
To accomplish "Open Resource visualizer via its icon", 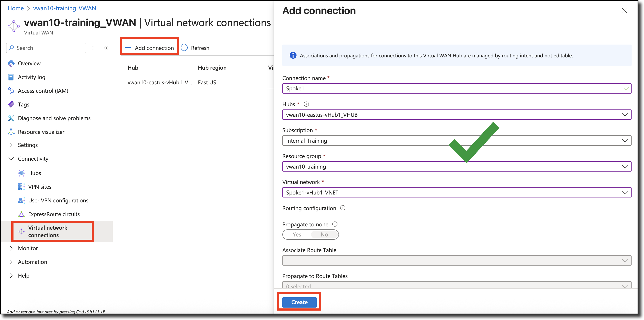I will tap(11, 132).
